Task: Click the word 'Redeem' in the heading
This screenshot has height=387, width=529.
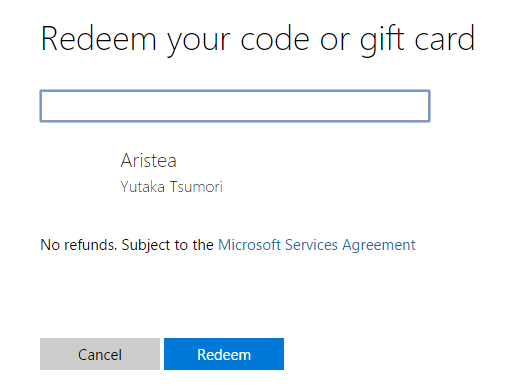Action: (99, 39)
